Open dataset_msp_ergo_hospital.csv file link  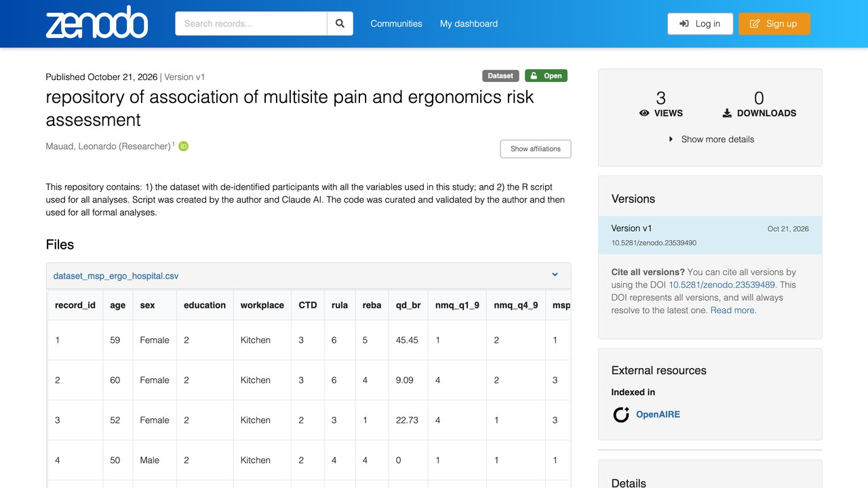tap(116, 276)
